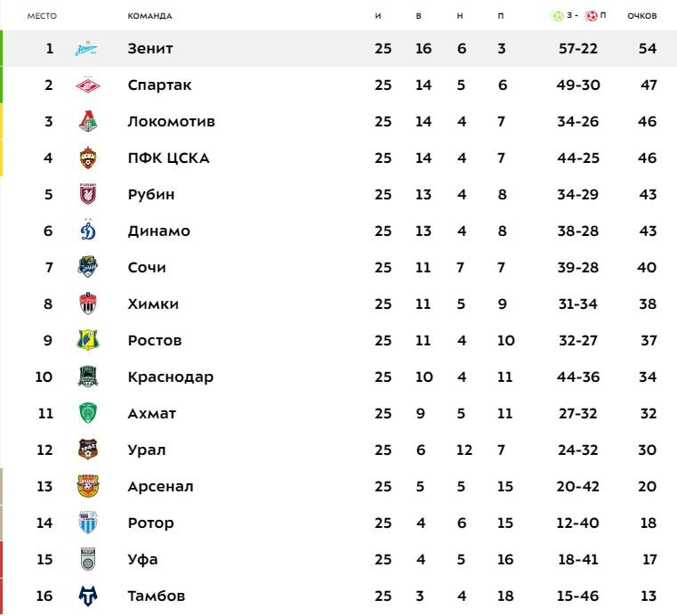This screenshot has width=677, height=616.
Task: Click the goals conceded red ball icon
Action: [x=591, y=16]
